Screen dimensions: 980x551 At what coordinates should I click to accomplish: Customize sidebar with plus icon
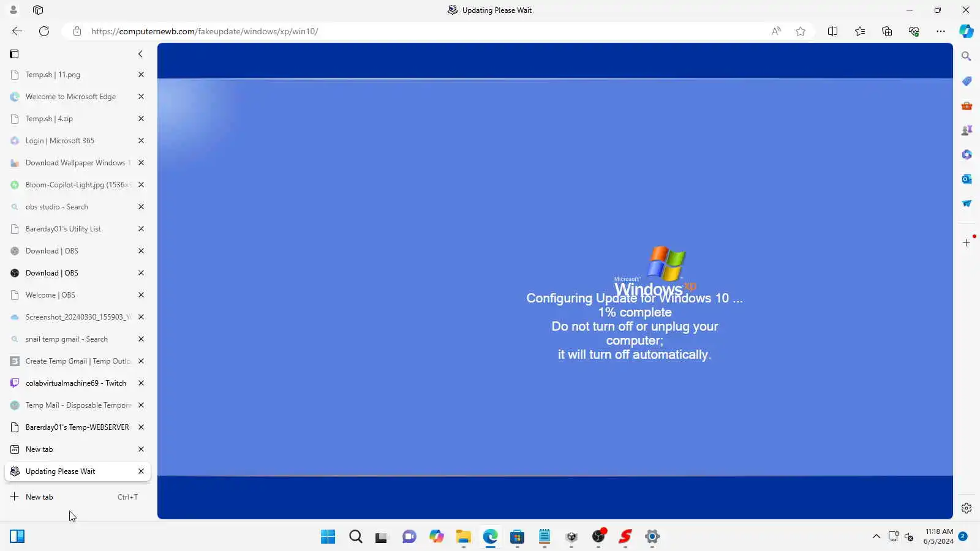tap(967, 243)
